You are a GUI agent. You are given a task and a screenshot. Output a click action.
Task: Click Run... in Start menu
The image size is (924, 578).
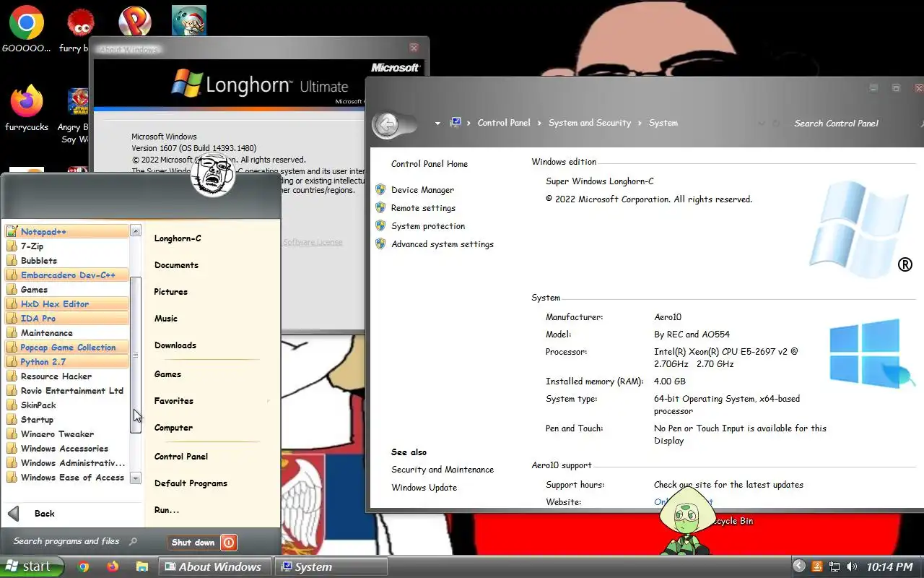167,510
